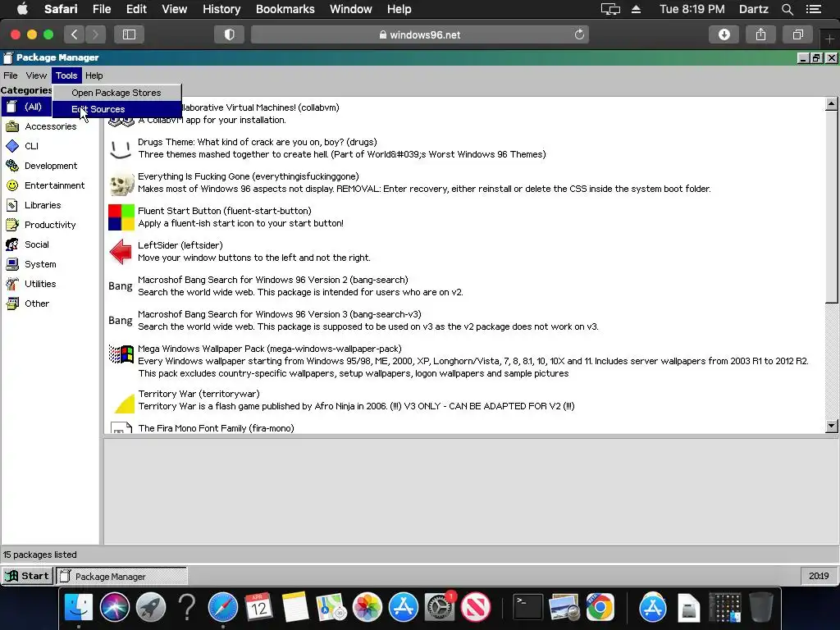Screen dimensions: 840x630
Task: Open a new Safari tab
Action: pyautogui.click(x=829, y=39)
